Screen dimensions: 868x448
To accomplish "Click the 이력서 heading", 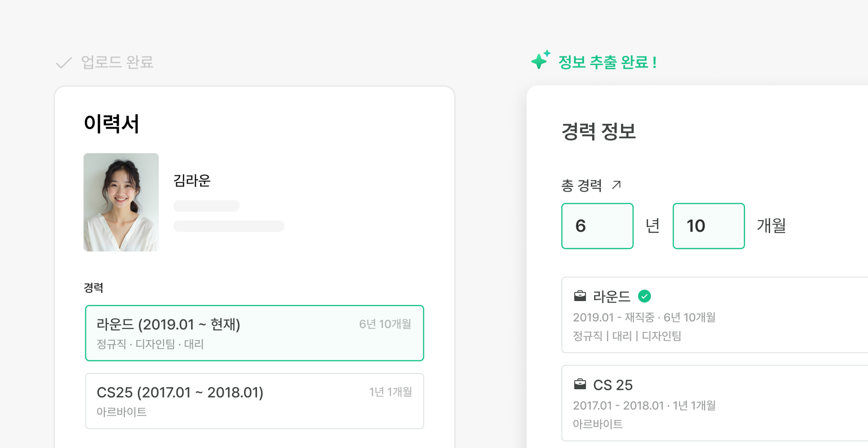I will pos(111,124).
